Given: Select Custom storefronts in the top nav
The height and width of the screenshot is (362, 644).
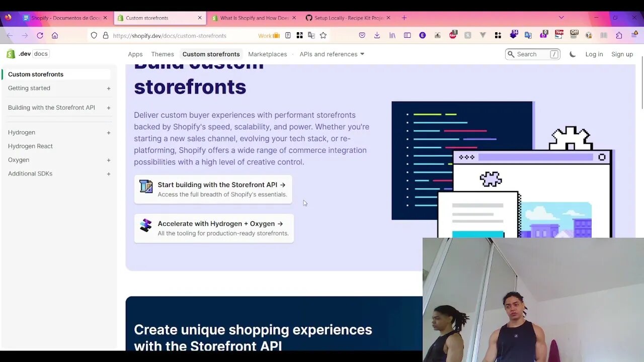Looking at the screenshot, I should point(211,54).
